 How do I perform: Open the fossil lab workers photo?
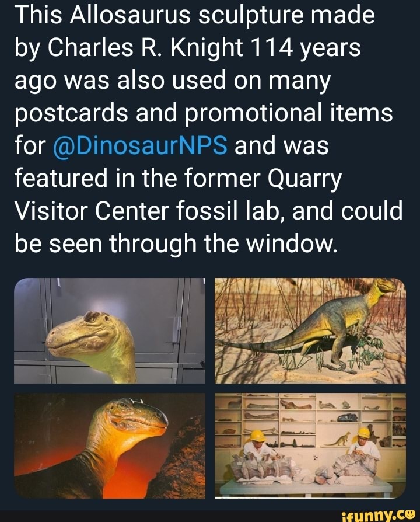[x=310, y=445]
